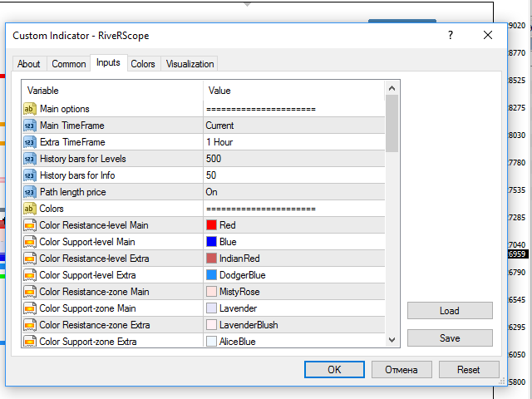Go to the About tab
Image resolution: width=532 pixels, height=399 pixels.
[29, 64]
